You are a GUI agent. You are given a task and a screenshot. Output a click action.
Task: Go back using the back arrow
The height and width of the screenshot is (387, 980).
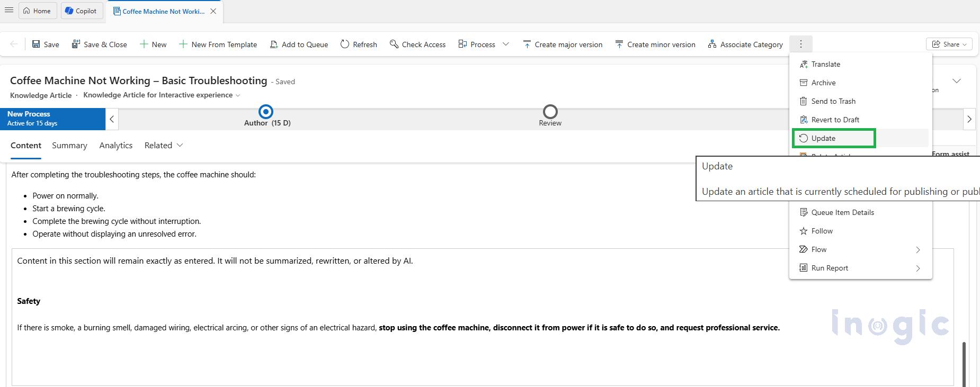pos(14,44)
